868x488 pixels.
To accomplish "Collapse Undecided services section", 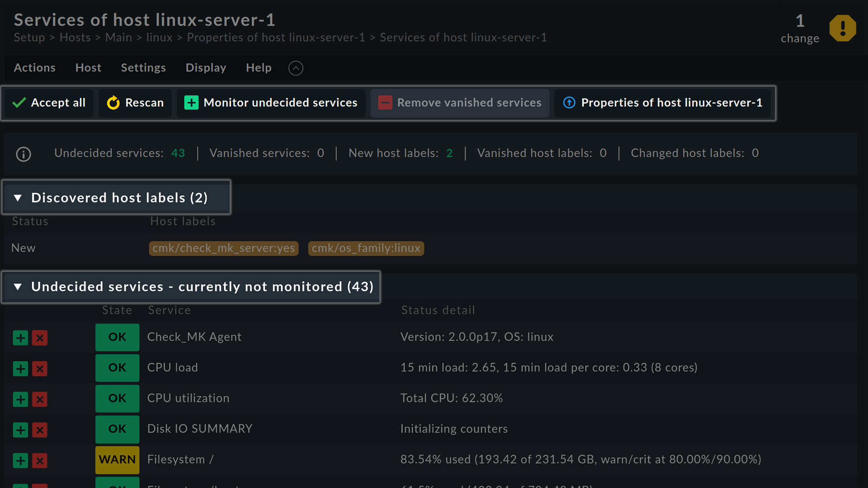I will pos(18,286).
